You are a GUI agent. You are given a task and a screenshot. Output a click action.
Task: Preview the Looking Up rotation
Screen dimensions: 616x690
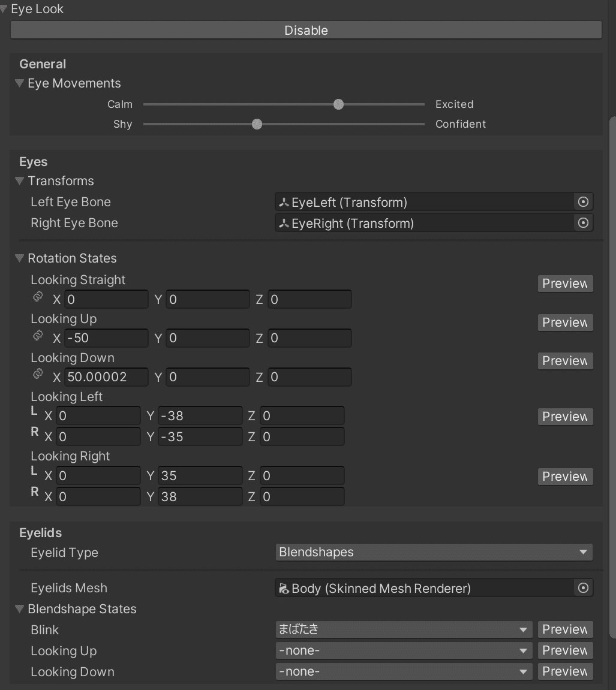click(566, 322)
